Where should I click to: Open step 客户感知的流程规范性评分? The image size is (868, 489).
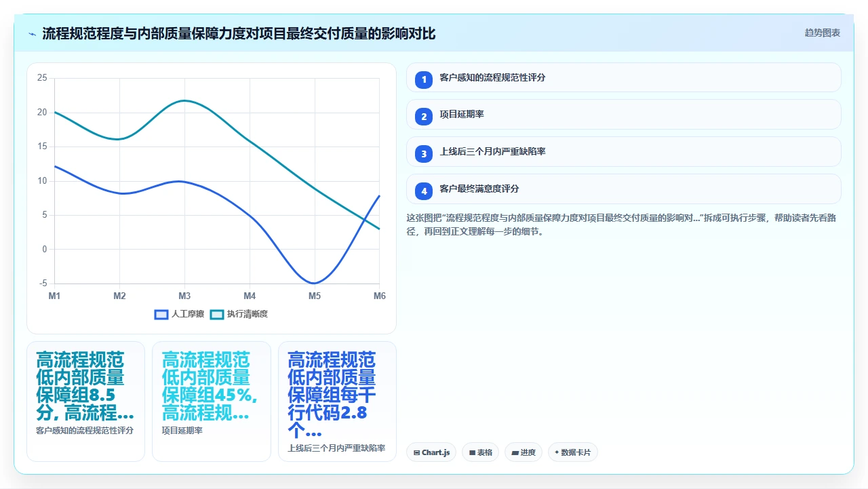(x=624, y=77)
